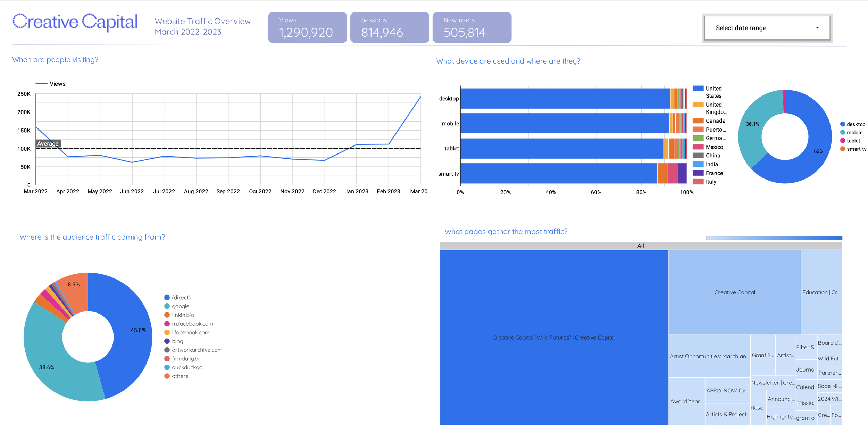Click the duckduckgo legend color dot

(x=167, y=367)
